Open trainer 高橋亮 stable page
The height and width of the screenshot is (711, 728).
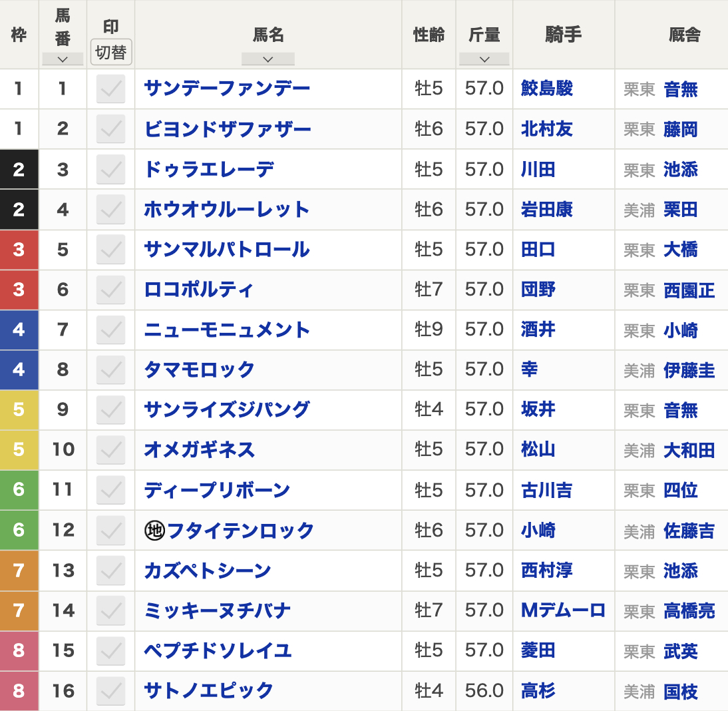689,611
